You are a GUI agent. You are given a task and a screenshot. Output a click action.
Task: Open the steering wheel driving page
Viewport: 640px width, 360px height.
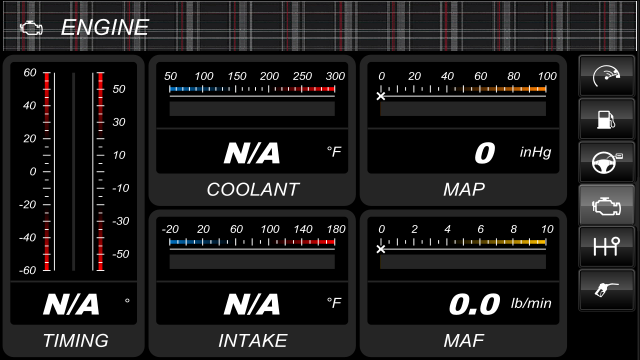point(607,162)
